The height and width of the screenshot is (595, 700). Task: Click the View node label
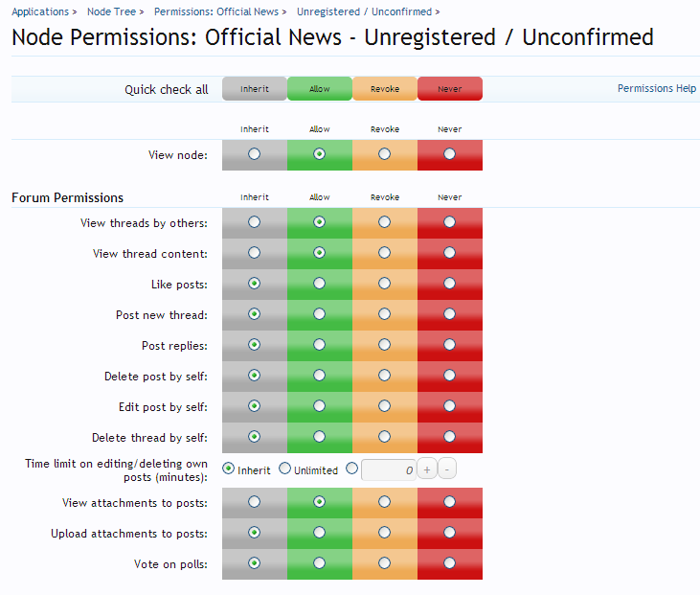178,155
